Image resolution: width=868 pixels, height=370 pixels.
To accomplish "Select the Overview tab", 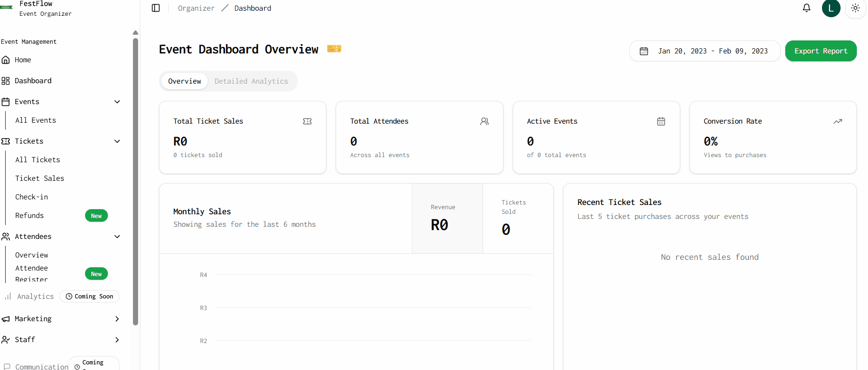I will coord(185,81).
